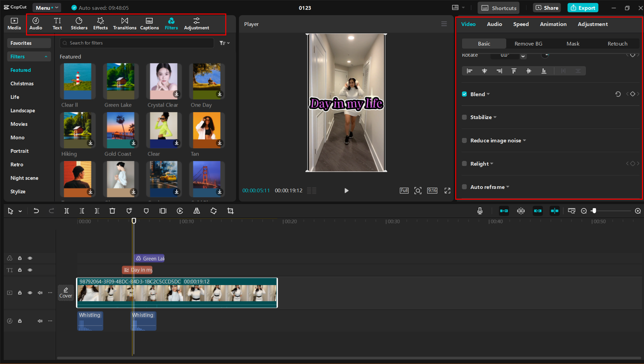Screen dimensions: 644x364
Task: Click the Delete (trash) icon in timeline toolbar
Action: coord(112,211)
